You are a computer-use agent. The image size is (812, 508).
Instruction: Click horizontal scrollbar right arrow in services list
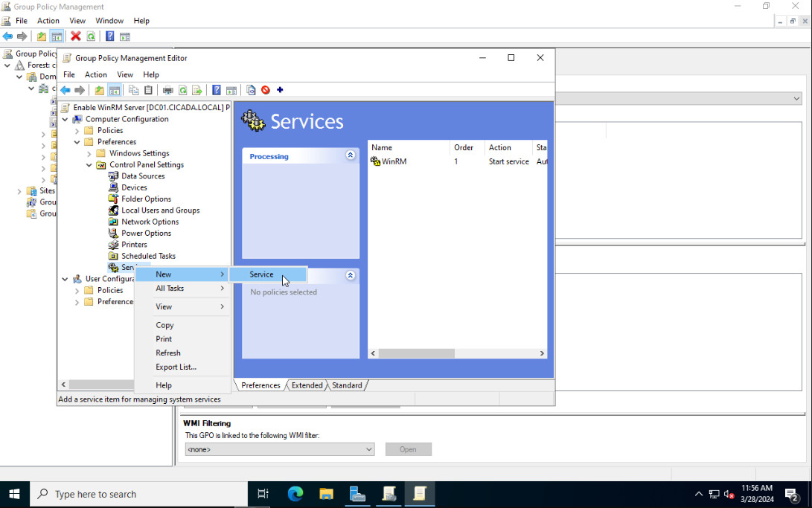[542, 353]
